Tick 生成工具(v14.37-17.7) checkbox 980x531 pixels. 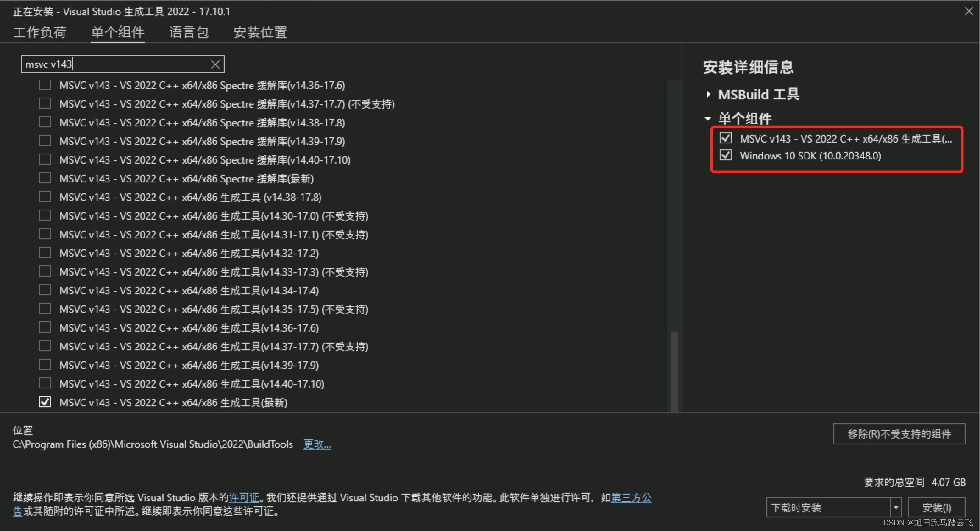[x=45, y=346]
